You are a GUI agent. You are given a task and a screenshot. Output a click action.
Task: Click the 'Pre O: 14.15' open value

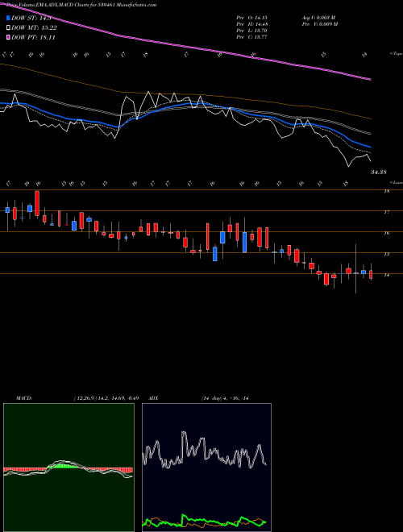[x=253, y=18]
